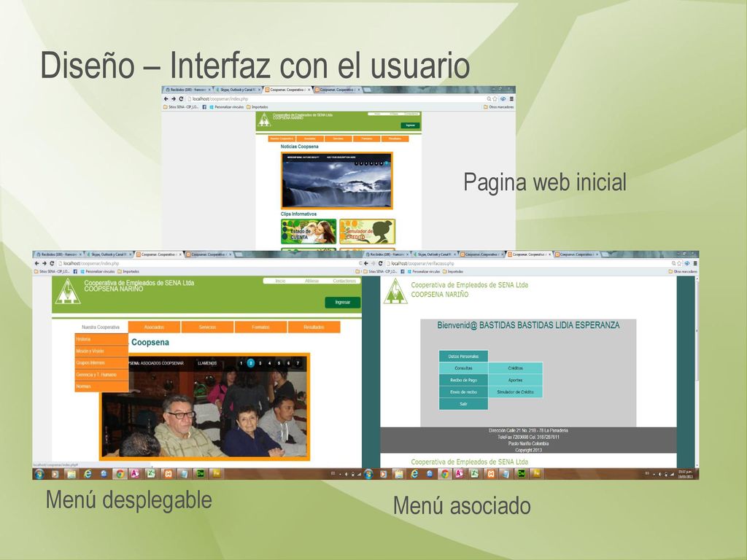Select slide 1 in group photo slideshow
Viewport: 747px width, 560px height.
tap(241, 363)
